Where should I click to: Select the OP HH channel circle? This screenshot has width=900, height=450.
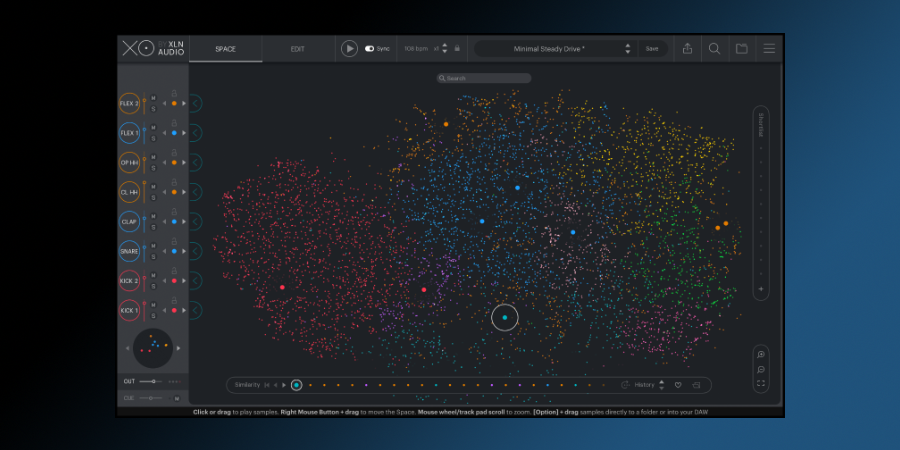[x=129, y=162]
